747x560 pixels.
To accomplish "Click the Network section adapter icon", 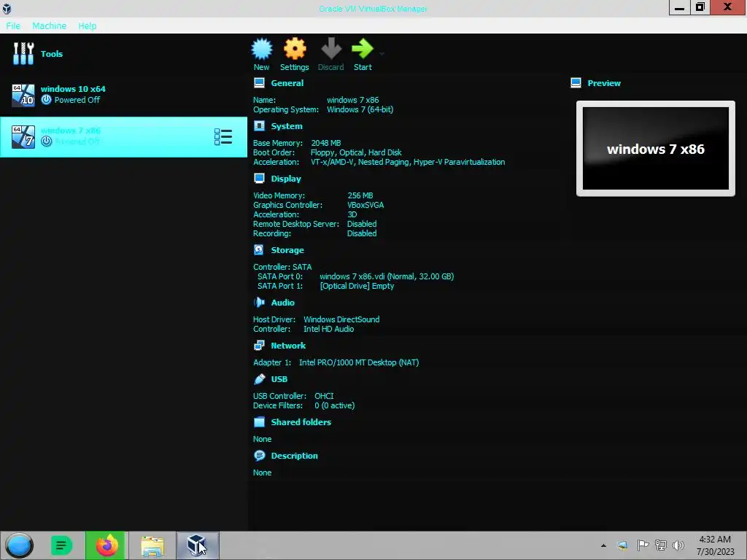I will tap(259, 345).
